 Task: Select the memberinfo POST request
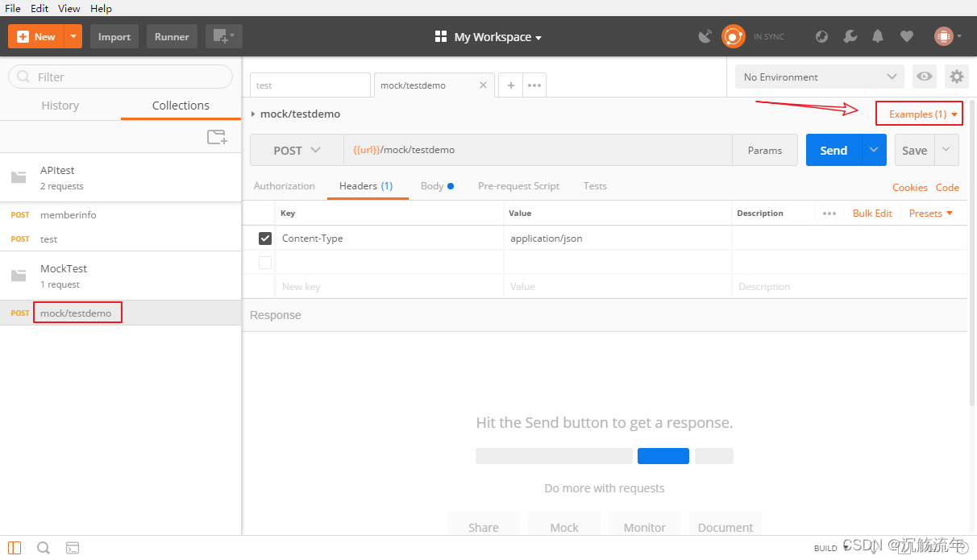(121, 215)
